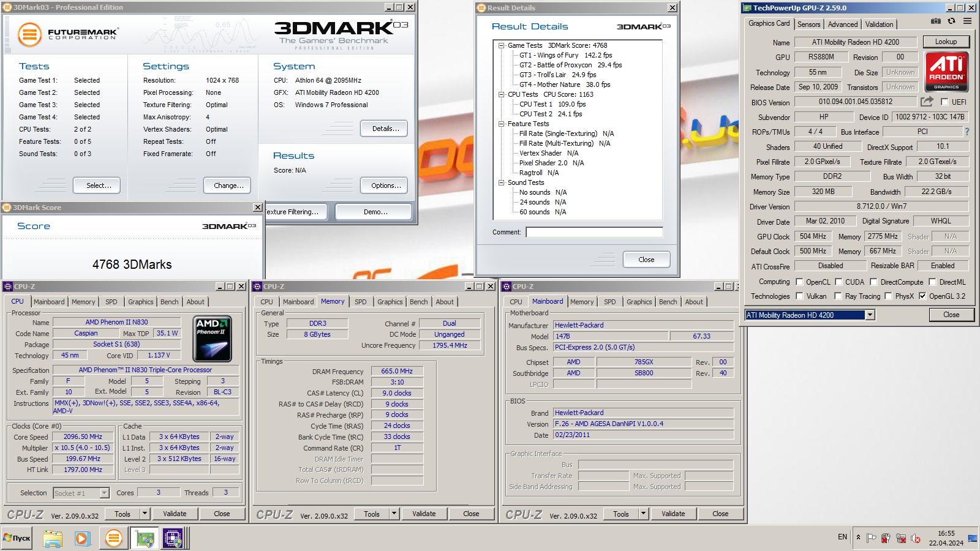Image resolution: width=980 pixels, height=551 pixels.
Task: Open Windows Explorer from the taskbar
Action: [53, 539]
